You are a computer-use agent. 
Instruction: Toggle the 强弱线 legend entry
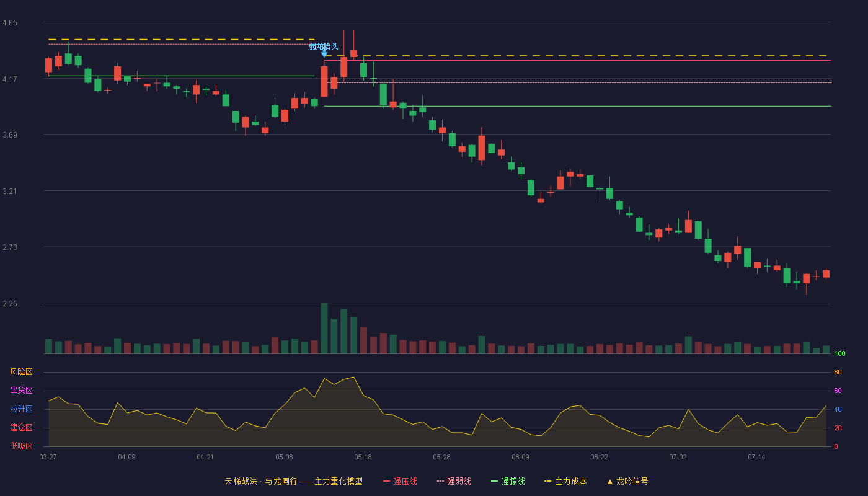pos(454,481)
